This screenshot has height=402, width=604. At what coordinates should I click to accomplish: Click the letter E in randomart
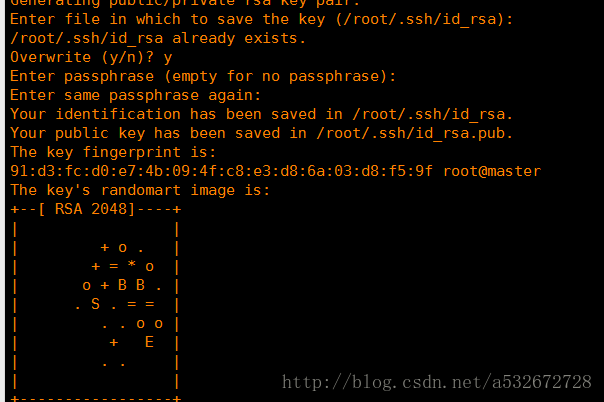pos(149,342)
